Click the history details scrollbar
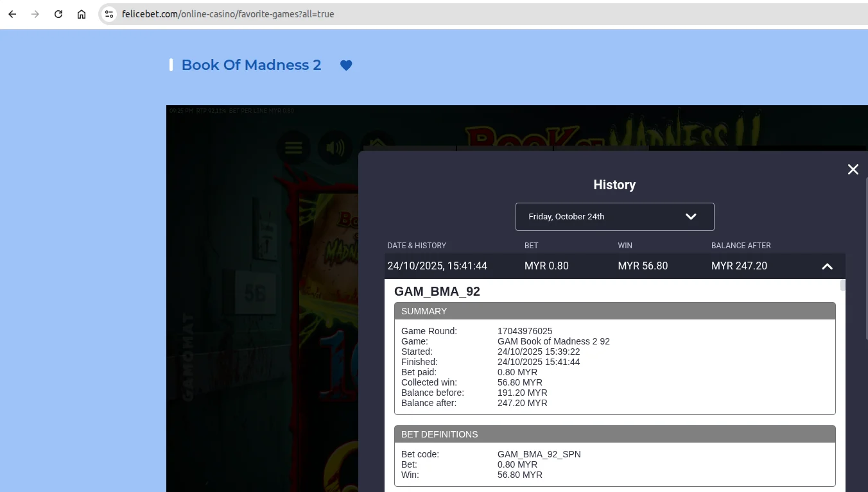 tap(842, 285)
